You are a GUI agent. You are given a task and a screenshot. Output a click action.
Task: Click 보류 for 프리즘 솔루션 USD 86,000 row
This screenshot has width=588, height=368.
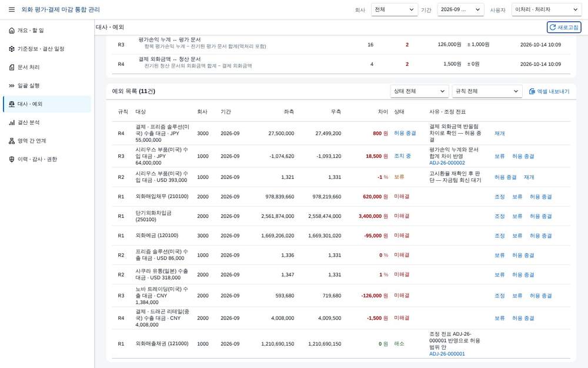tap(499, 256)
